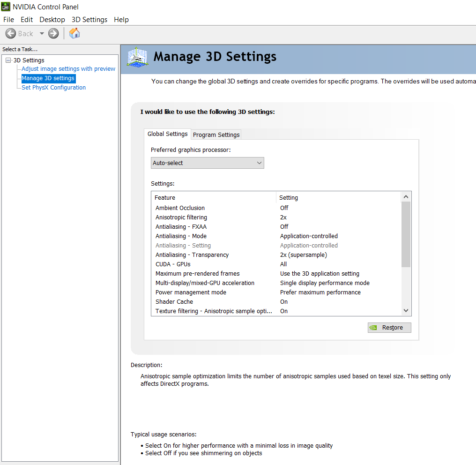Collapse the 3D Settings tree node
Screen dimensions: 476x465
coord(8,60)
